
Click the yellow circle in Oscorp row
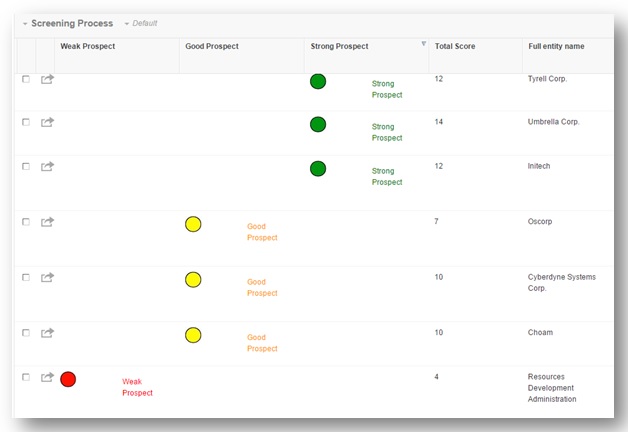(193, 224)
